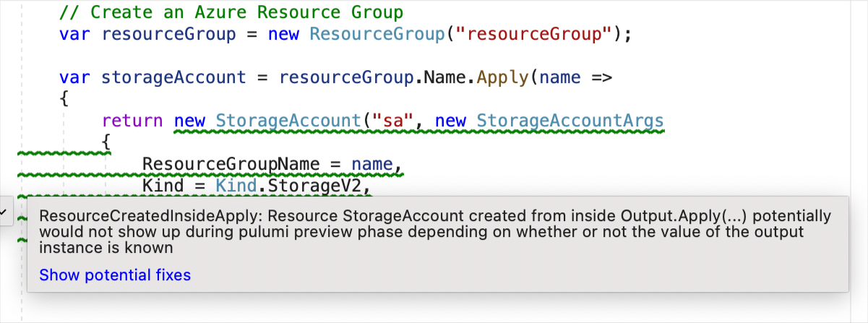Click the comment 'Create an Azure Resource Group'
The height and width of the screenshot is (323, 868).
231,12
